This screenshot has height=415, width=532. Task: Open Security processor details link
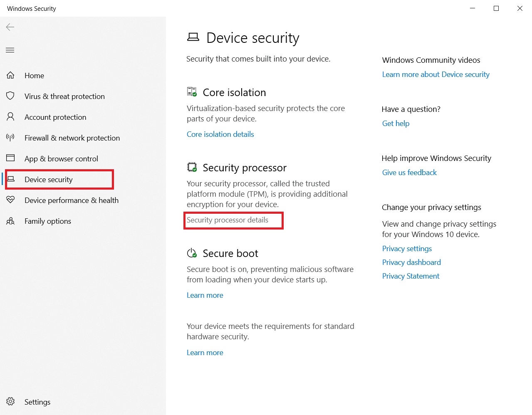(228, 220)
